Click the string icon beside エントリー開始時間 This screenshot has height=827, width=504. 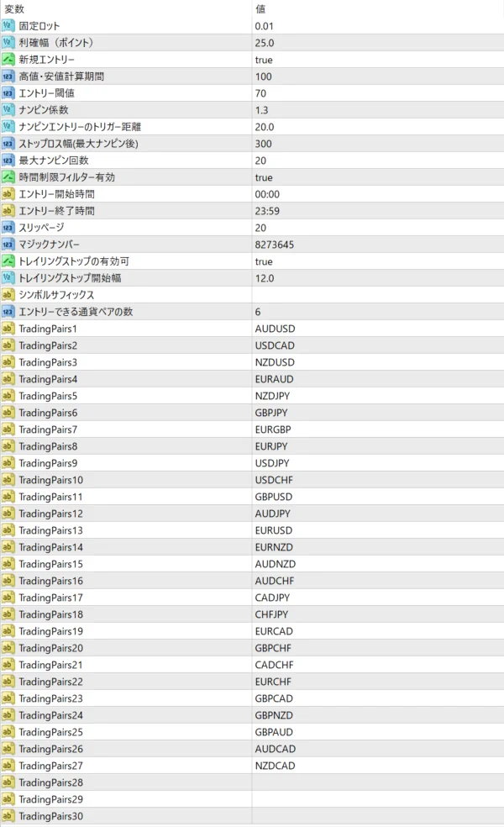(8, 194)
